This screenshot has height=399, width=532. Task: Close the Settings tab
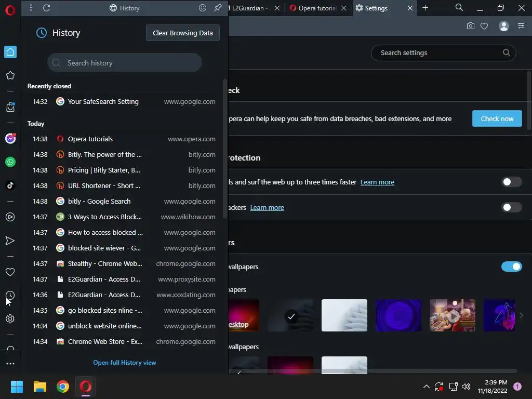click(x=410, y=8)
